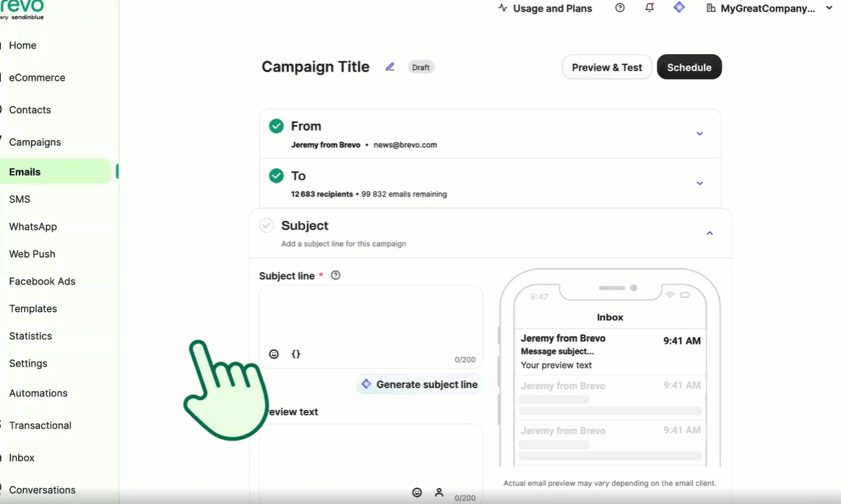The width and height of the screenshot is (841, 504).
Task: Open WhatsApp in the sidebar
Action: click(33, 227)
